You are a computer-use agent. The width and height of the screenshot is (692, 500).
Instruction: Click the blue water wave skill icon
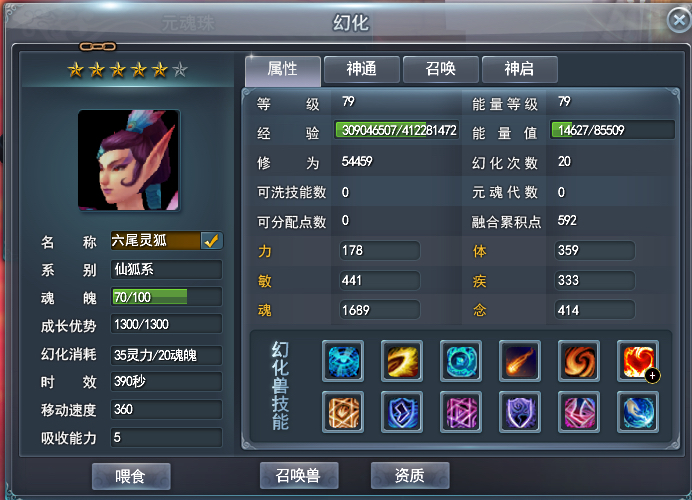[x=638, y=412]
